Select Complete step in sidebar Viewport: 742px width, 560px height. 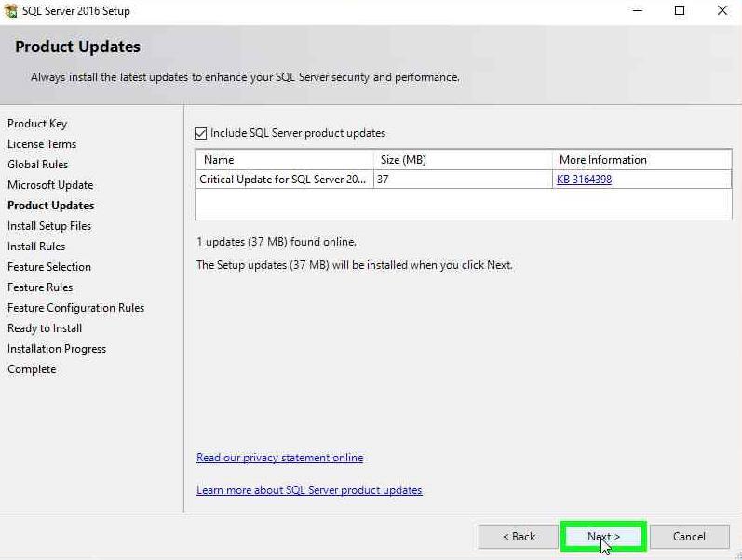click(32, 369)
